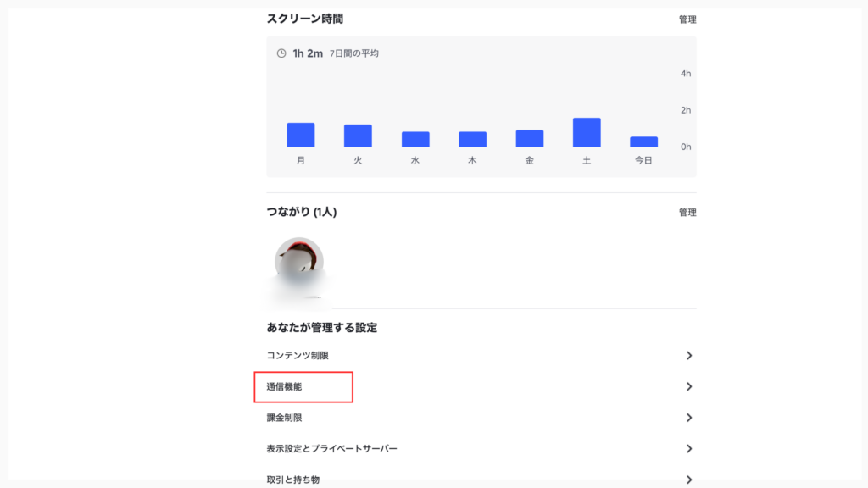The height and width of the screenshot is (488, 868).
Task: Select the 表示設定とプライベートサーバー label
Action: coord(331,448)
